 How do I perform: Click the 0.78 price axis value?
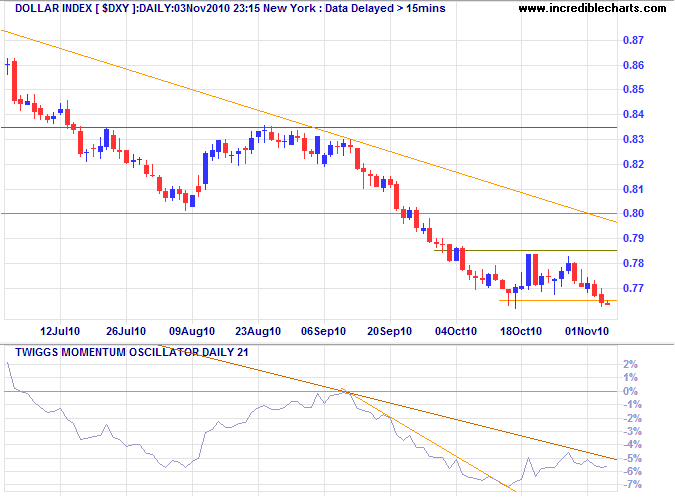pyautogui.click(x=633, y=263)
